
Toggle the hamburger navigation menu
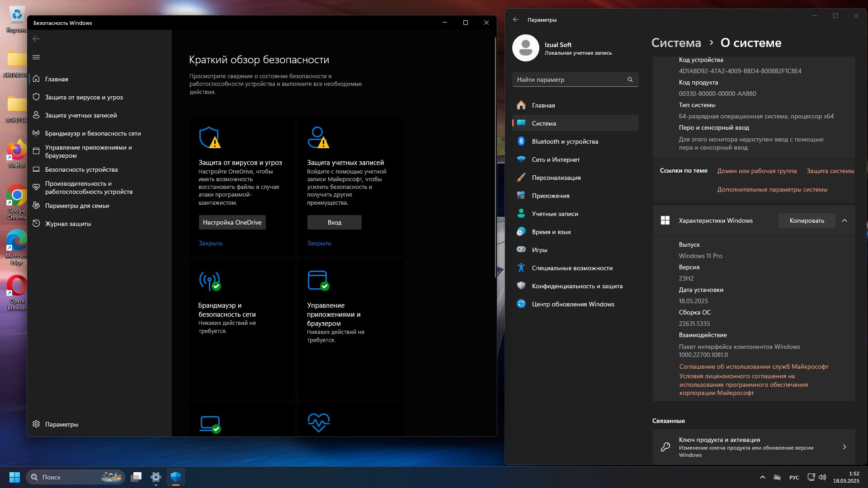[37, 57]
